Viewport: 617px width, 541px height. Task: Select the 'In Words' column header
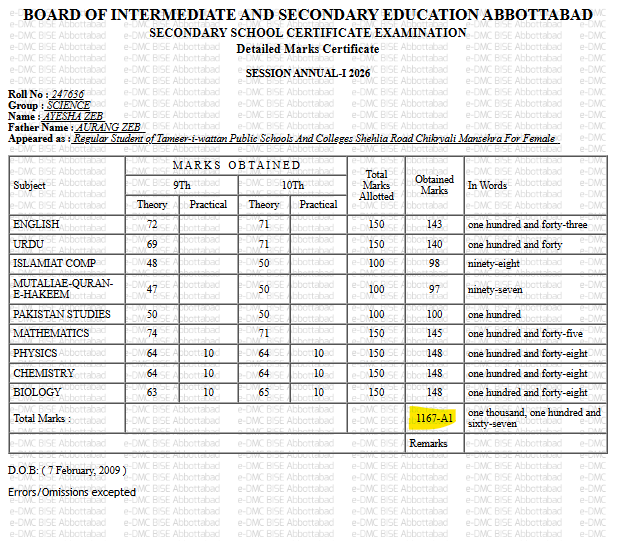point(487,185)
